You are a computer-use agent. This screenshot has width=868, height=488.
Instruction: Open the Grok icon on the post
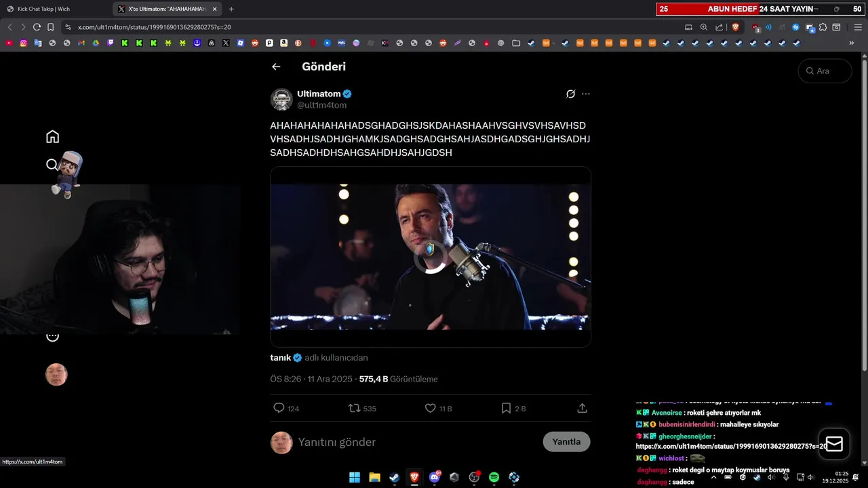point(570,94)
